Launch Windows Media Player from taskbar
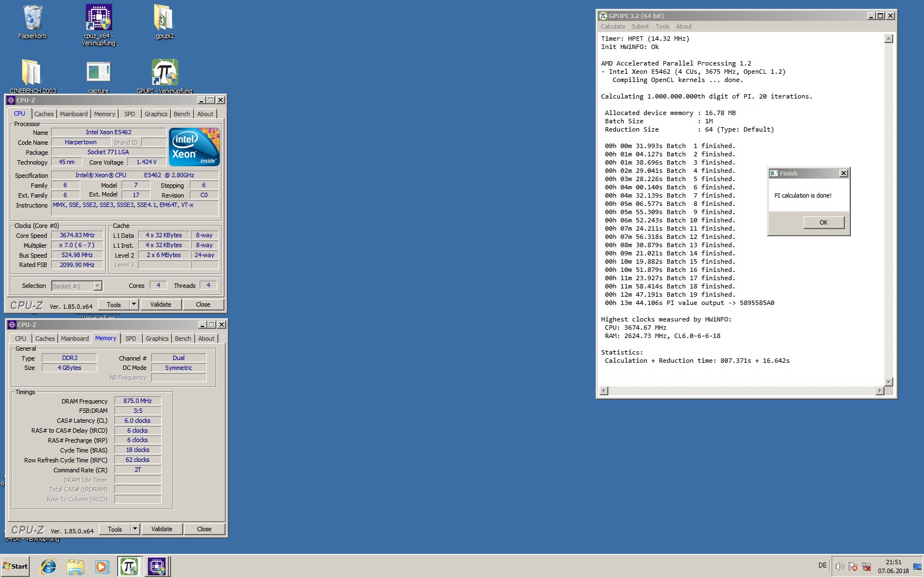 pos(102,566)
